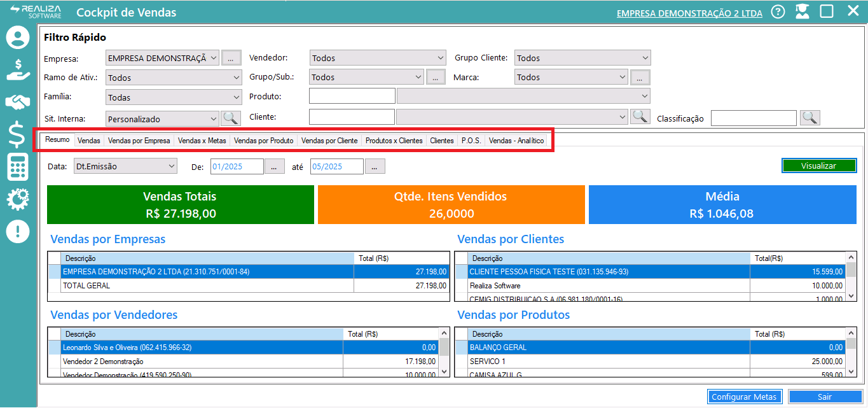Switch to Produtos x Clientes tab
Image resolution: width=868 pixels, height=408 pixels.
tap(394, 141)
